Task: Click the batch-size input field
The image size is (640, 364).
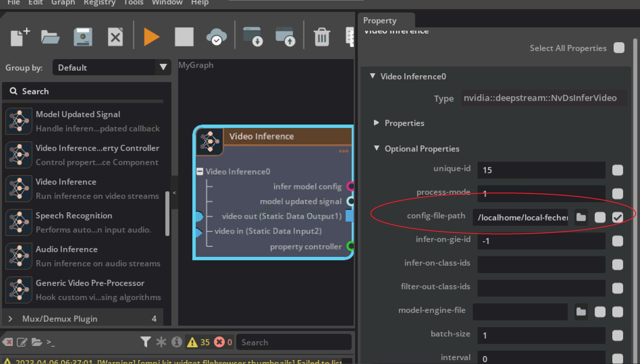Action: pos(541,335)
